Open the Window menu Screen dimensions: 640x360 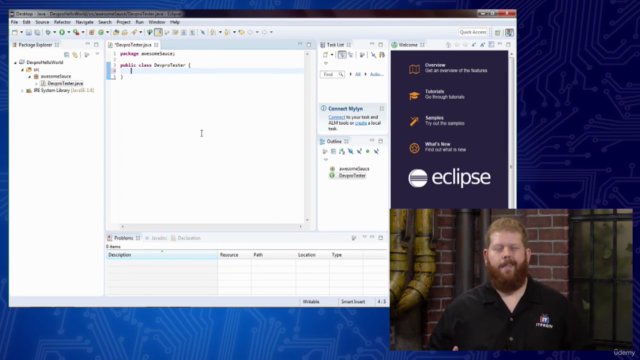[x=157, y=22]
